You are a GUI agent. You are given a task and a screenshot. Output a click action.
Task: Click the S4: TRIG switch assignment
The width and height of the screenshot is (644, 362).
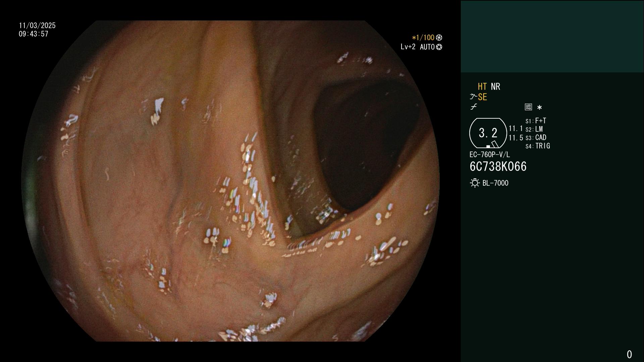tap(538, 146)
